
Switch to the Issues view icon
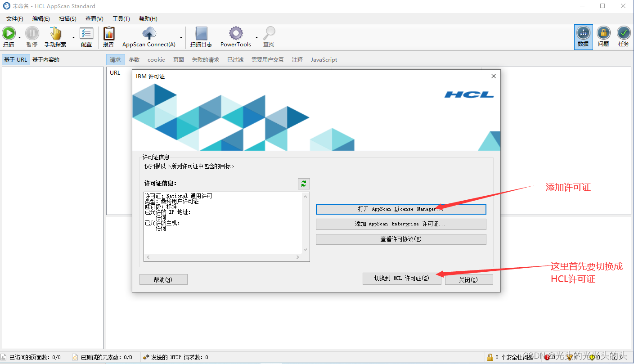click(603, 33)
